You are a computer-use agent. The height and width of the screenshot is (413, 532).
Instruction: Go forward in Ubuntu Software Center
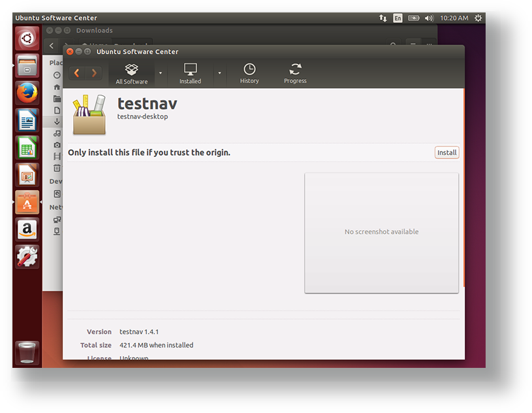click(x=94, y=73)
